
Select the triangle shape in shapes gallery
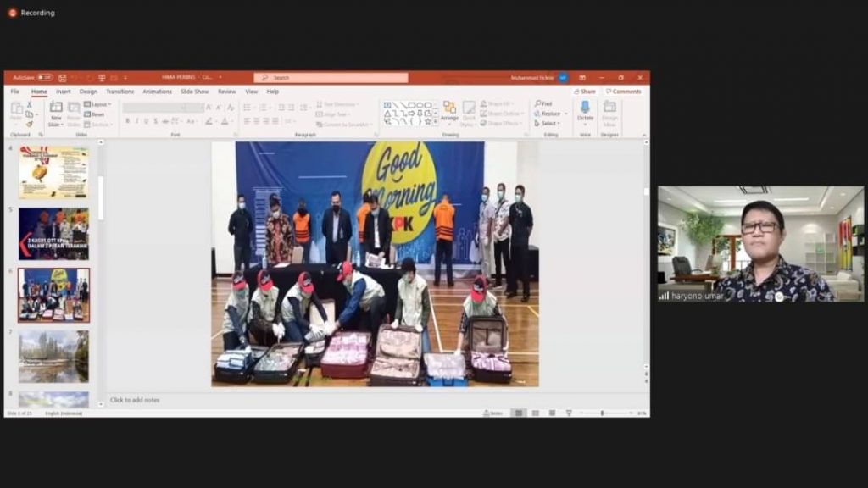(x=387, y=114)
